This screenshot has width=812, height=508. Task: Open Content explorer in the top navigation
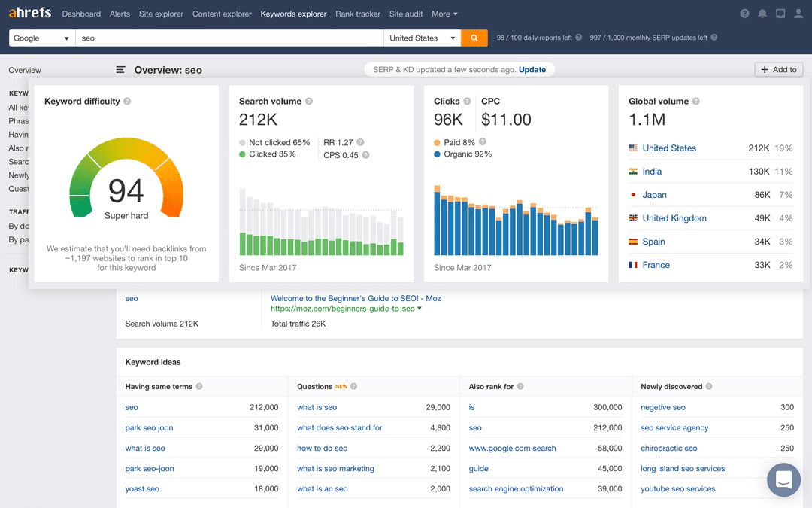pyautogui.click(x=222, y=14)
